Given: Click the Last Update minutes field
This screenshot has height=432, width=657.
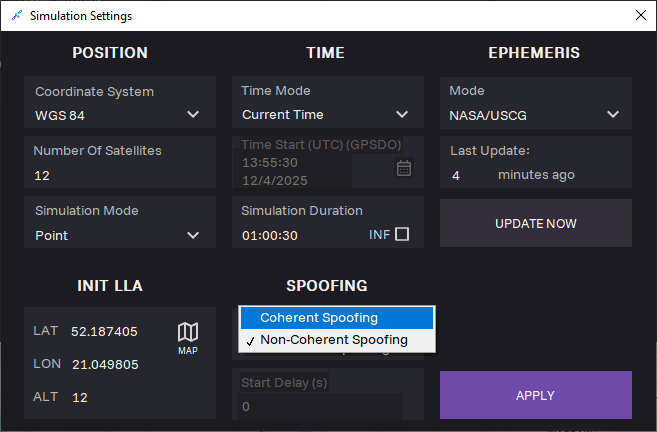Looking at the screenshot, I should (470, 175).
